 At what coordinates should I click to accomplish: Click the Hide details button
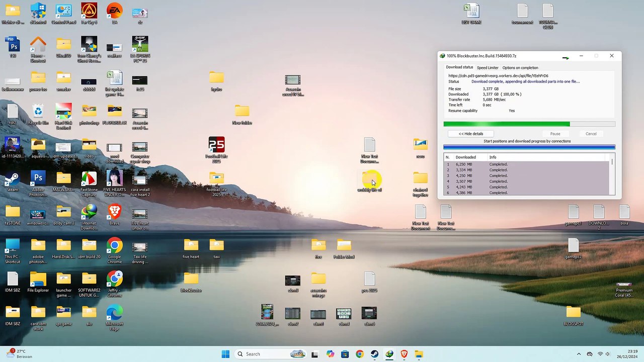[x=471, y=134]
